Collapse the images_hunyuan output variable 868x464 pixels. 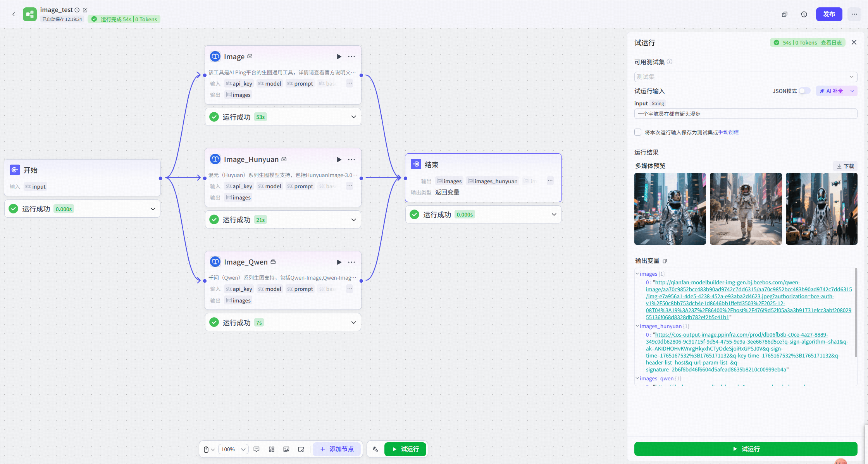(637, 326)
